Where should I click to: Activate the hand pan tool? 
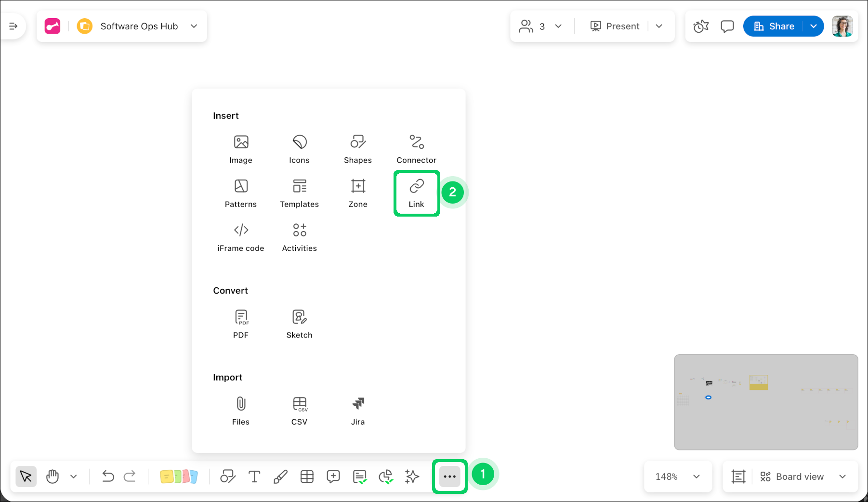[x=53, y=476]
